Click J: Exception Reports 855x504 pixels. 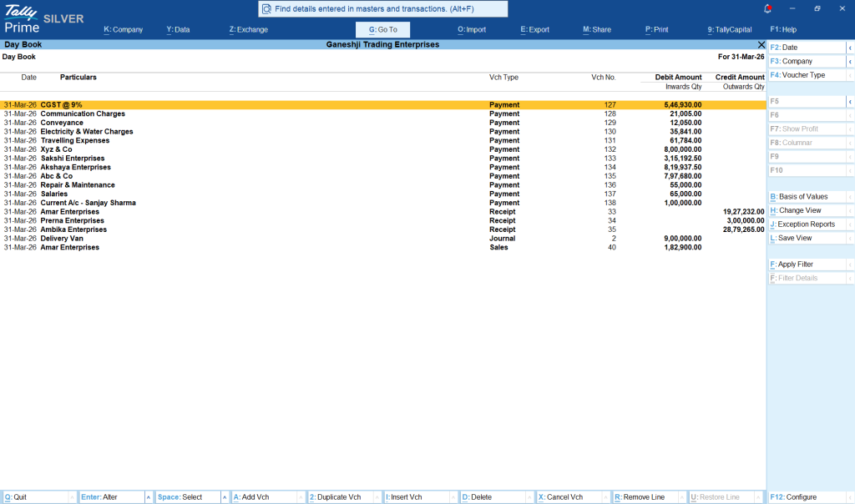pos(807,224)
